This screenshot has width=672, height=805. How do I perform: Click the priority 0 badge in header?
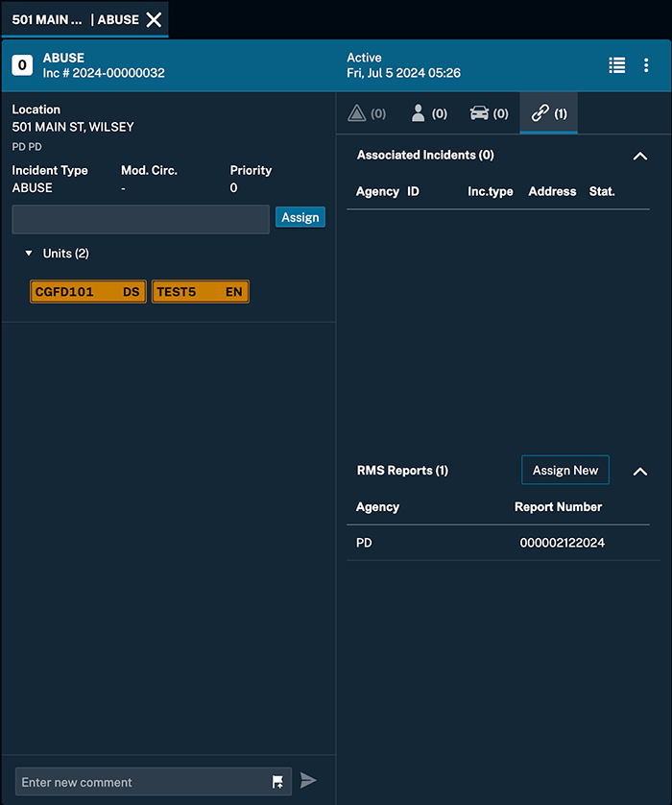(x=22, y=65)
